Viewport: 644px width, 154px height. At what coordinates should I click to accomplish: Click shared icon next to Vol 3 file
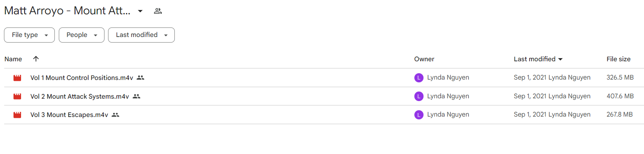pos(115,115)
